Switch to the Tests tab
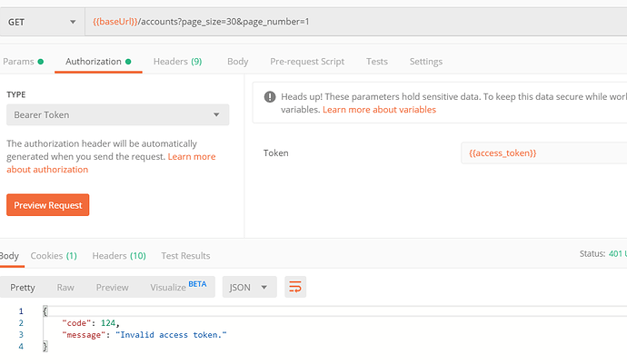 pos(376,62)
